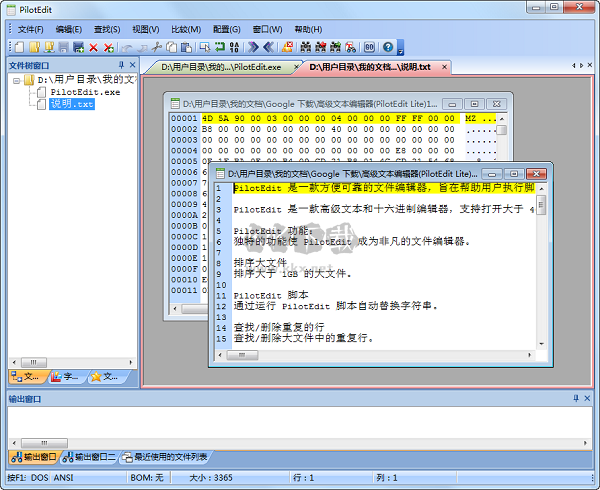Select the 输出窗口二 tab
Image resolution: width=600 pixels, height=490 pixels.
coord(89,457)
